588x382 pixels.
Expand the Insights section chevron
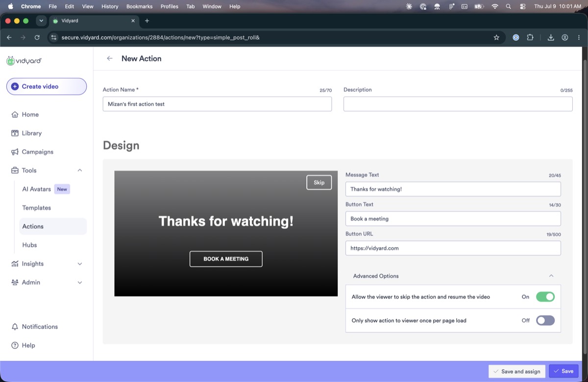80,264
